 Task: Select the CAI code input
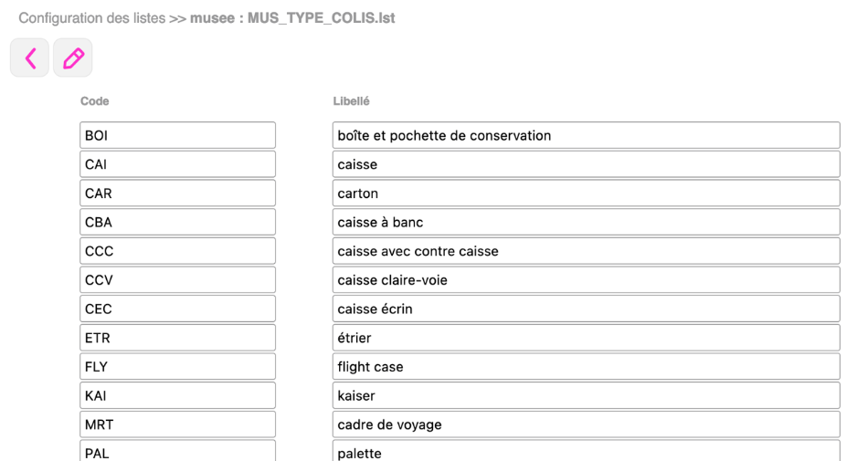click(177, 164)
